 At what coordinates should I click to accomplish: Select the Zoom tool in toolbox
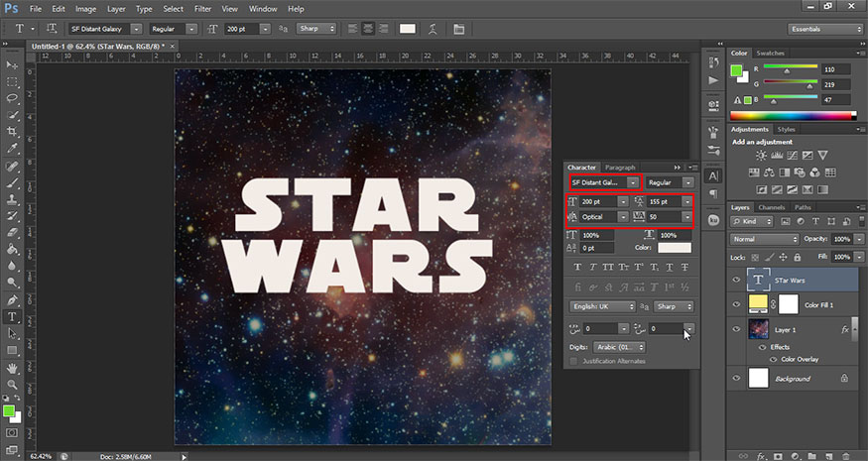pyautogui.click(x=12, y=384)
